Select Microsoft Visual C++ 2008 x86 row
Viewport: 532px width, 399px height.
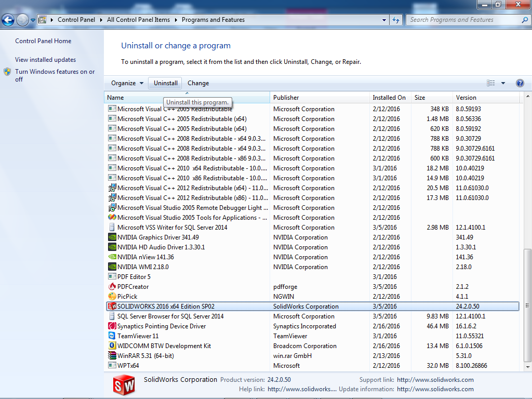coord(312,158)
